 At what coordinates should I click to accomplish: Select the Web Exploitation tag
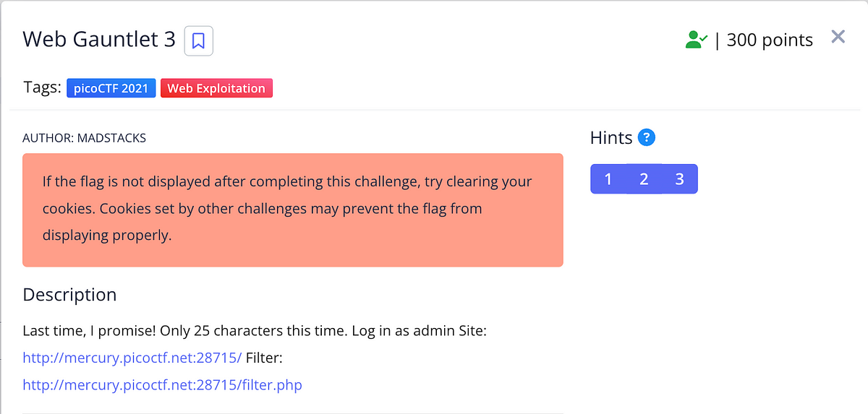(x=216, y=88)
